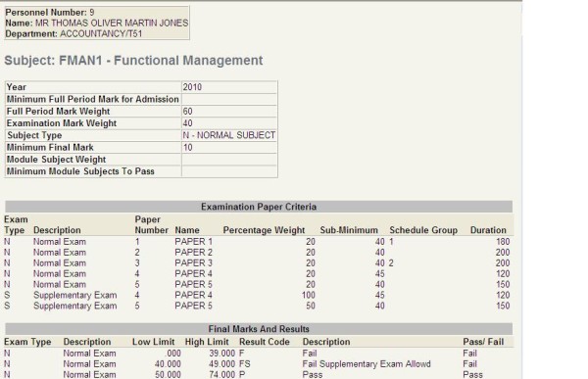Select Supplementary Exam row with weight 100

click(x=259, y=296)
